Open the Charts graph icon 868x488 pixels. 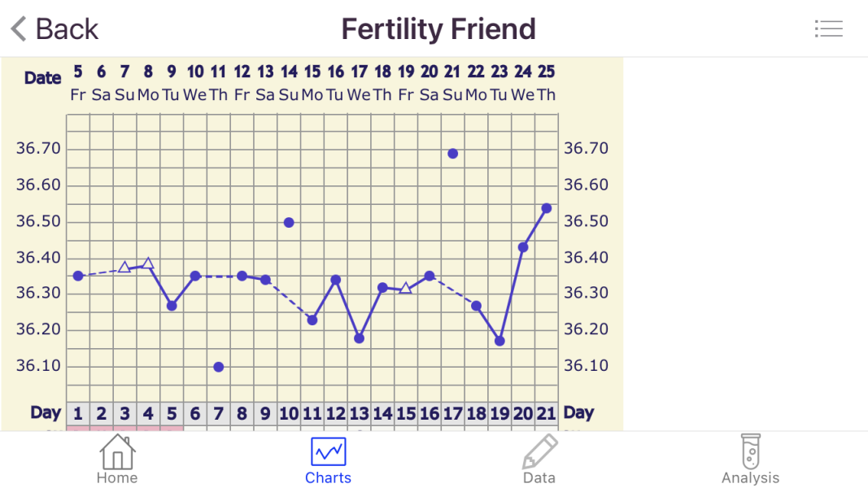pos(329,451)
